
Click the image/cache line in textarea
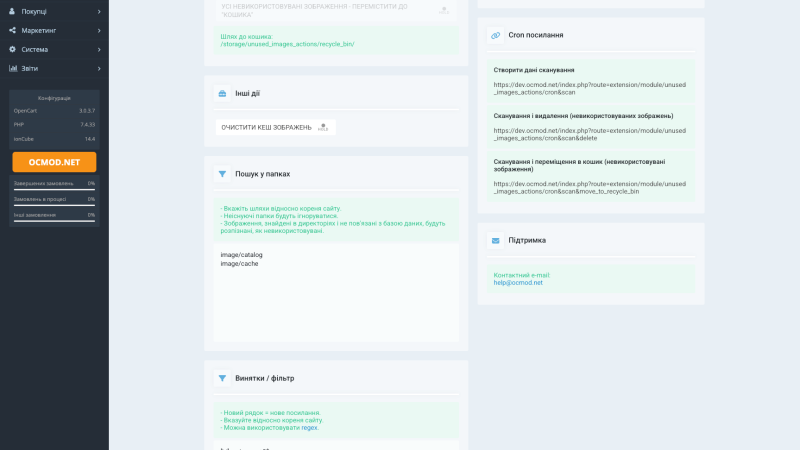pos(239,264)
